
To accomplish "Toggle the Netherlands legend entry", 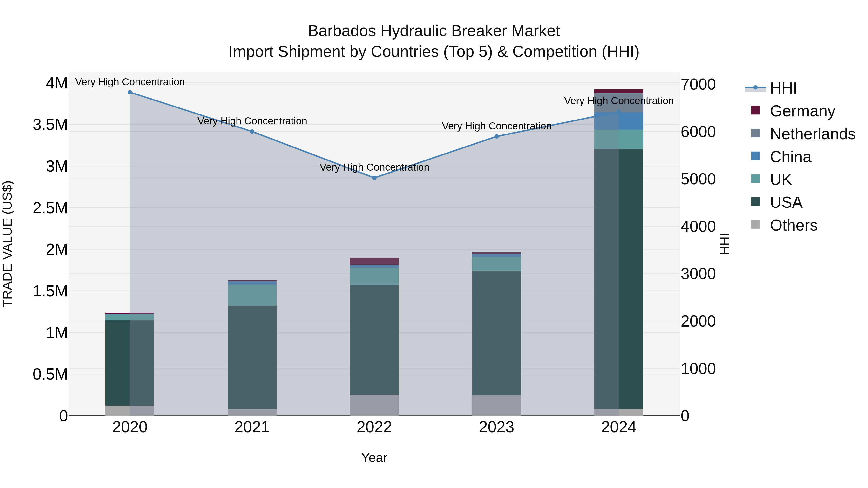I will coord(803,134).
